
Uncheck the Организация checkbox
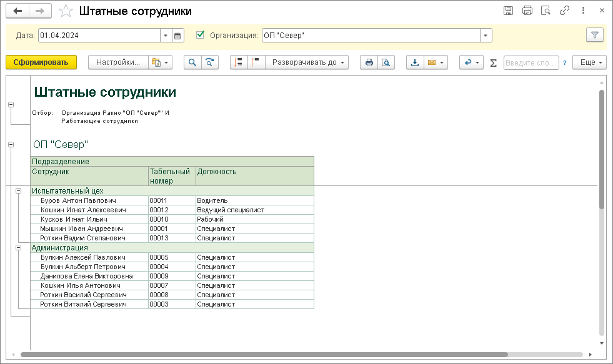201,35
